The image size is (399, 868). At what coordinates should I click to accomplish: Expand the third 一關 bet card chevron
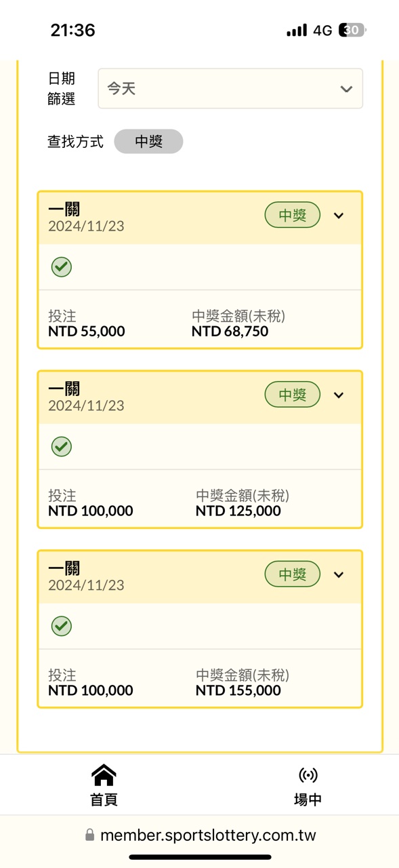(339, 575)
